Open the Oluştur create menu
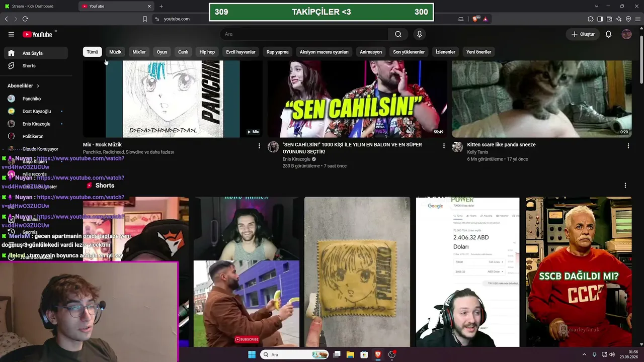Viewport: 644px width, 362px height. point(583,34)
